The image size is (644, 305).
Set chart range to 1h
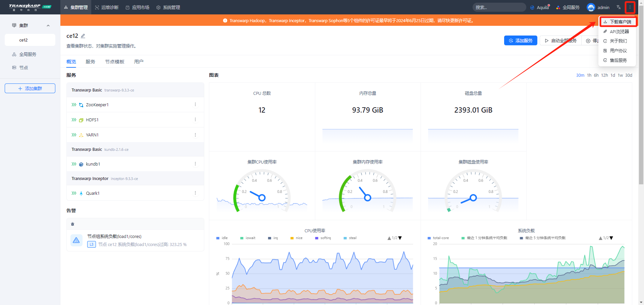coord(589,75)
